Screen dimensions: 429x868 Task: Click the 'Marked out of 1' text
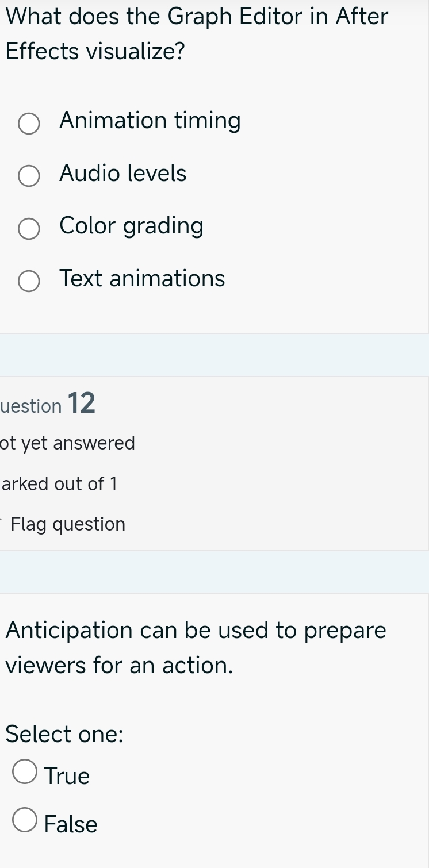pos(59,484)
